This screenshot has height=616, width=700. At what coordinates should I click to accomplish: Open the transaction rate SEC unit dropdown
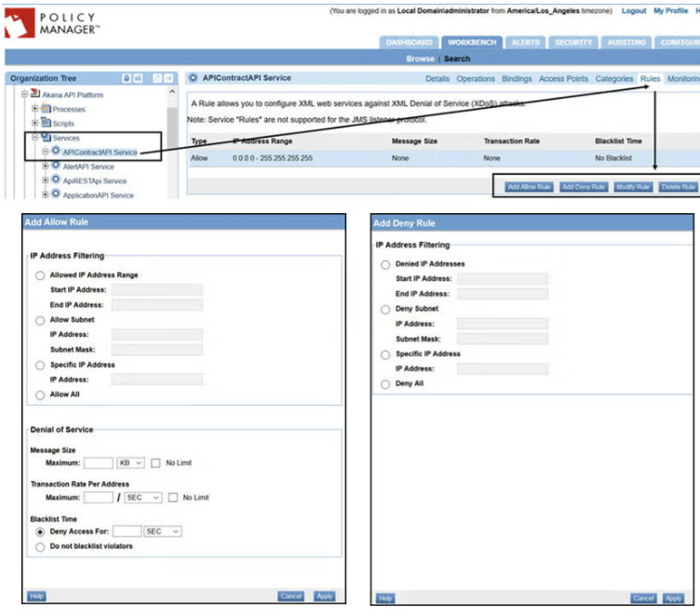[x=142, y=498]
